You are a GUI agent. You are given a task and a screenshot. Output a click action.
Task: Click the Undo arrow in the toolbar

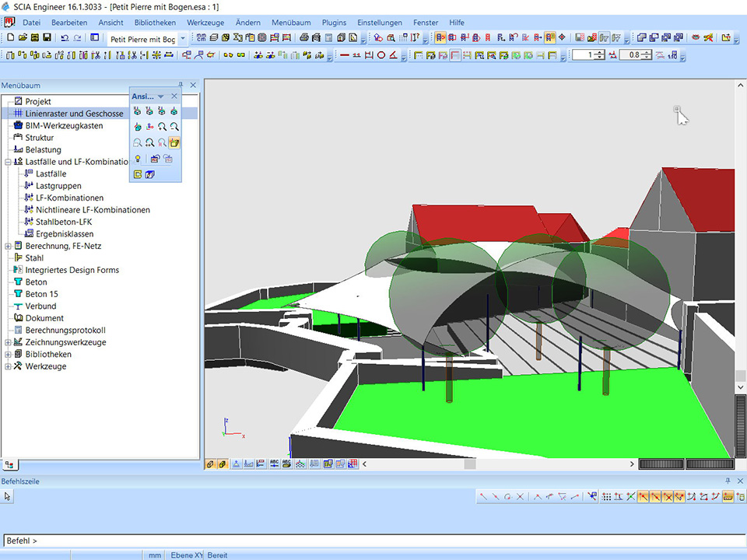pos(64,37)
